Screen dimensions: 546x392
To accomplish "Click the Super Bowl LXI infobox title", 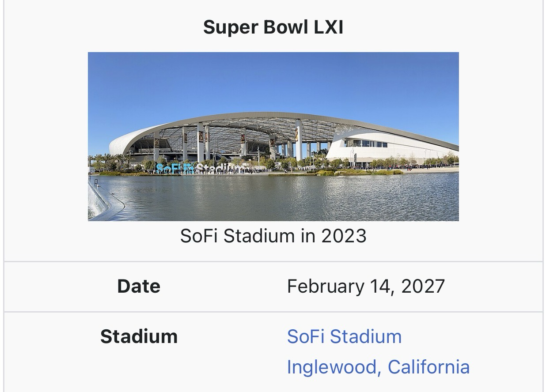I will pos(273,27).
